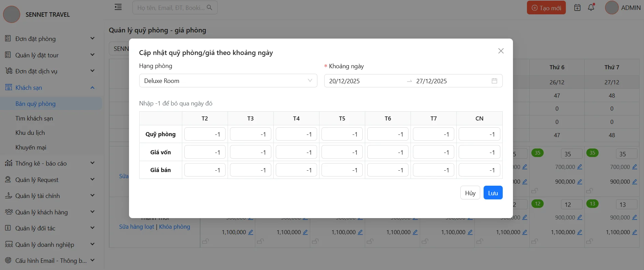Image resolution: width=644 pixels, height=270 pixels.
Task: Select Khuyến mại in the sidebar
Action: click(31, 147)
